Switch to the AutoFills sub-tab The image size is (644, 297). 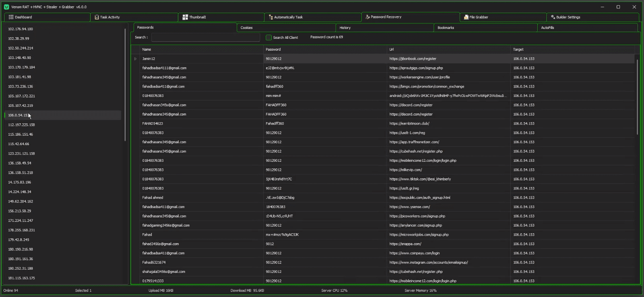coord(587,28)
